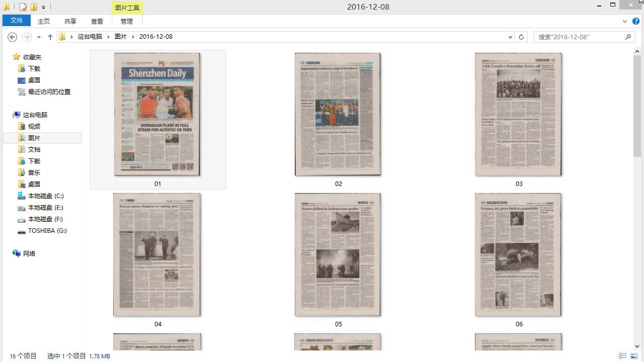Open breadcrumb arrow before 这台电脑

coord(72,37)
